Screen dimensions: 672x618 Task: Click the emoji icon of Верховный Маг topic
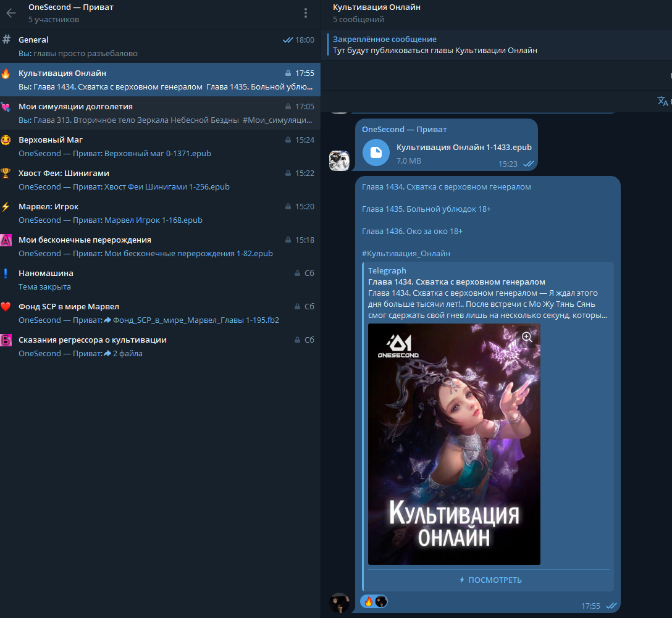tap(6, 140)
